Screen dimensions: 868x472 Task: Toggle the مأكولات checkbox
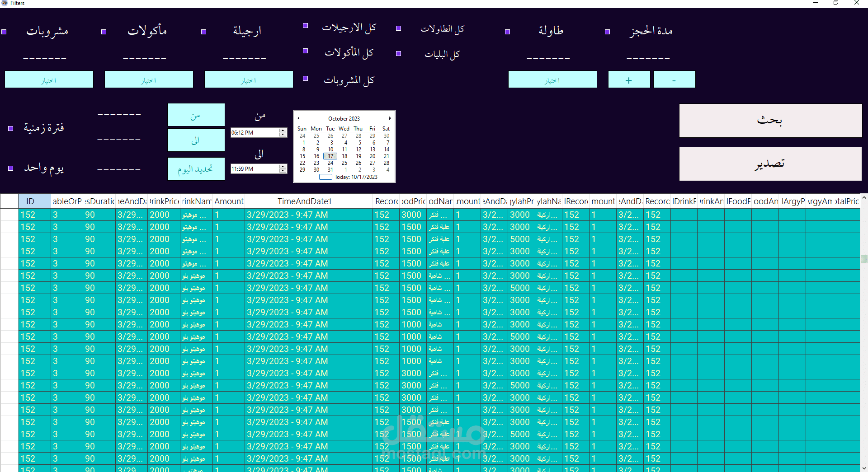click(x=104, y=32)
